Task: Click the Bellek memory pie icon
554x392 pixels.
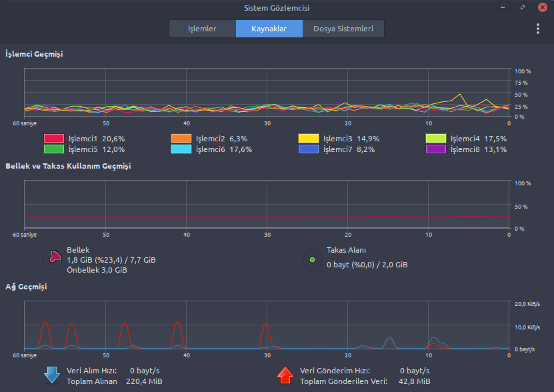Action: click(x=53, y=259)
